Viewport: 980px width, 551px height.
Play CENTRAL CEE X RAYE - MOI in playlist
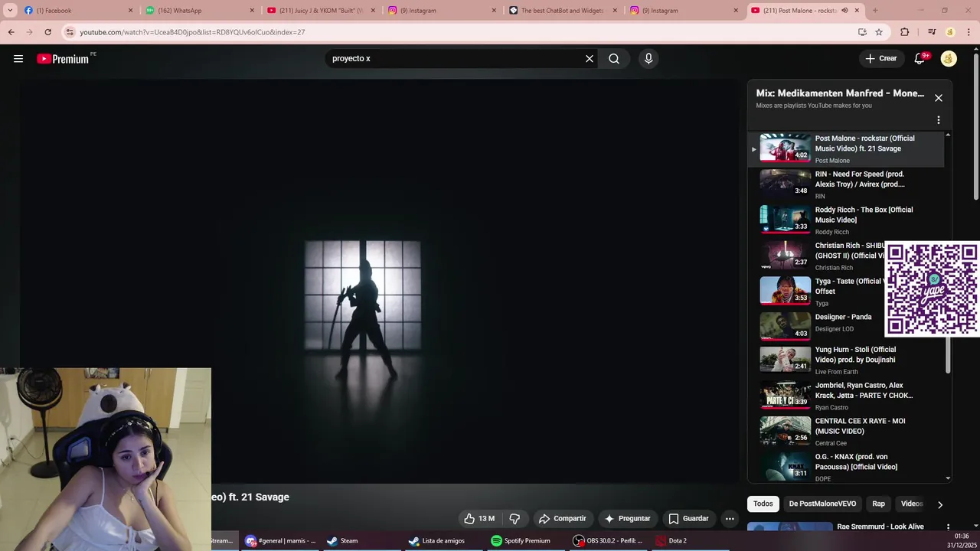pos(846,432)
